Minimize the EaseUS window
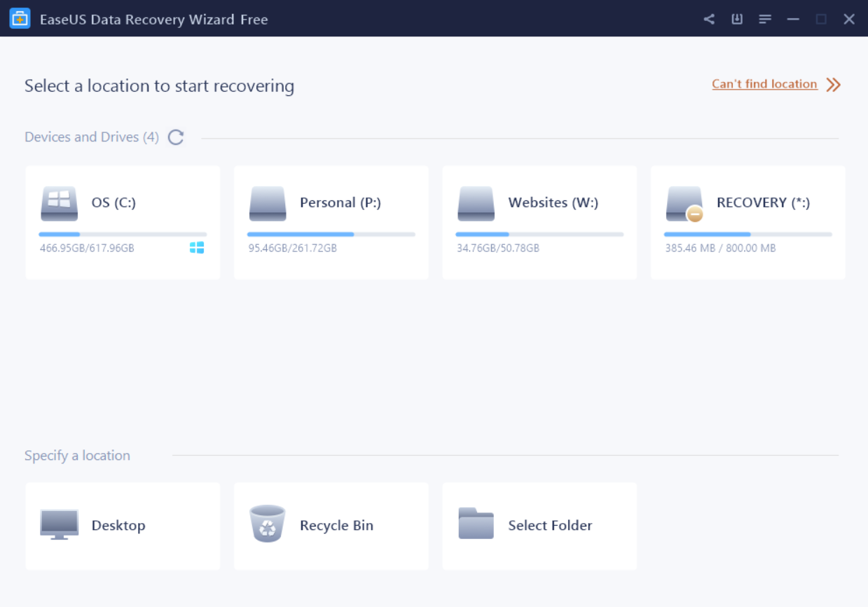Viewport: 868px width, 607px height. point(793,19)
